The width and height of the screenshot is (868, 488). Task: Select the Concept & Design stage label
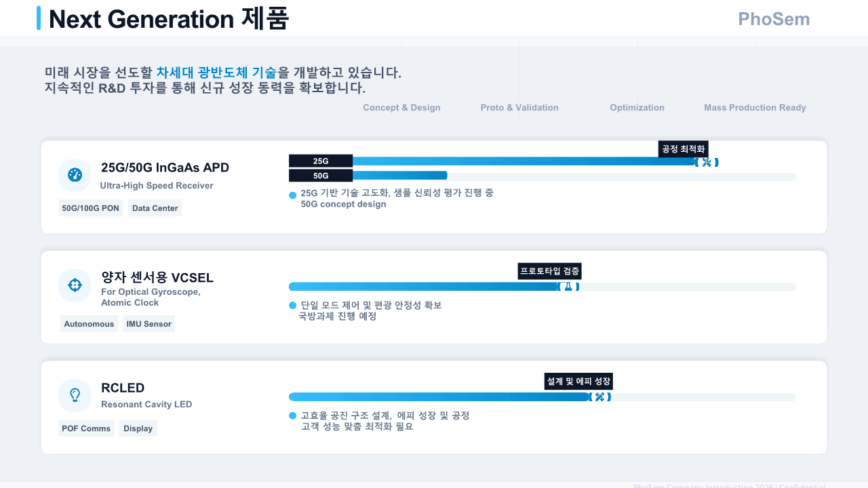click(401, 108)
